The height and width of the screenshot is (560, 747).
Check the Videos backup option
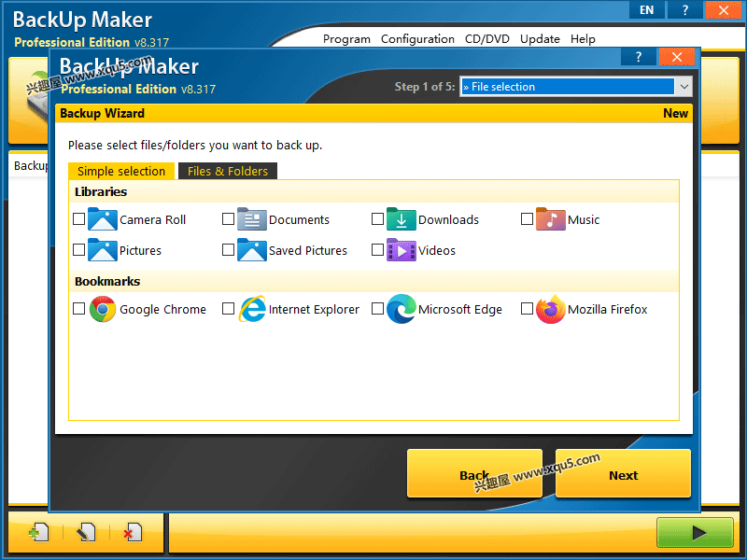(377, 249)
